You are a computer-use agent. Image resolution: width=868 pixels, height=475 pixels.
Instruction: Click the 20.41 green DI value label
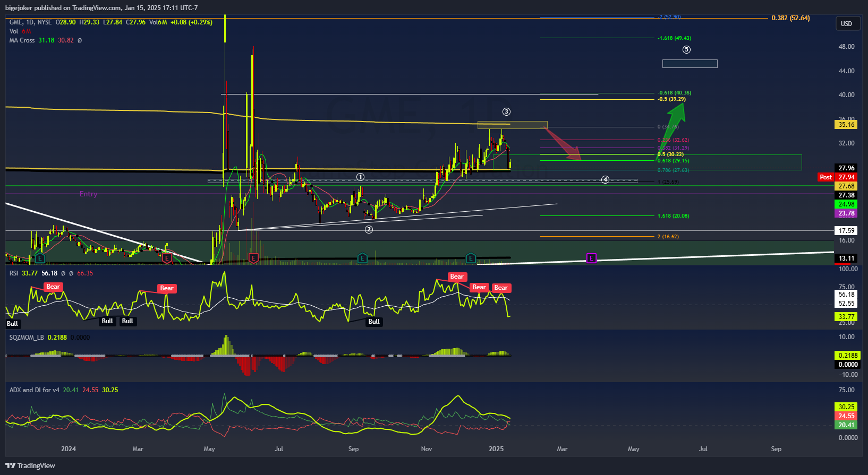pos(846,425)
